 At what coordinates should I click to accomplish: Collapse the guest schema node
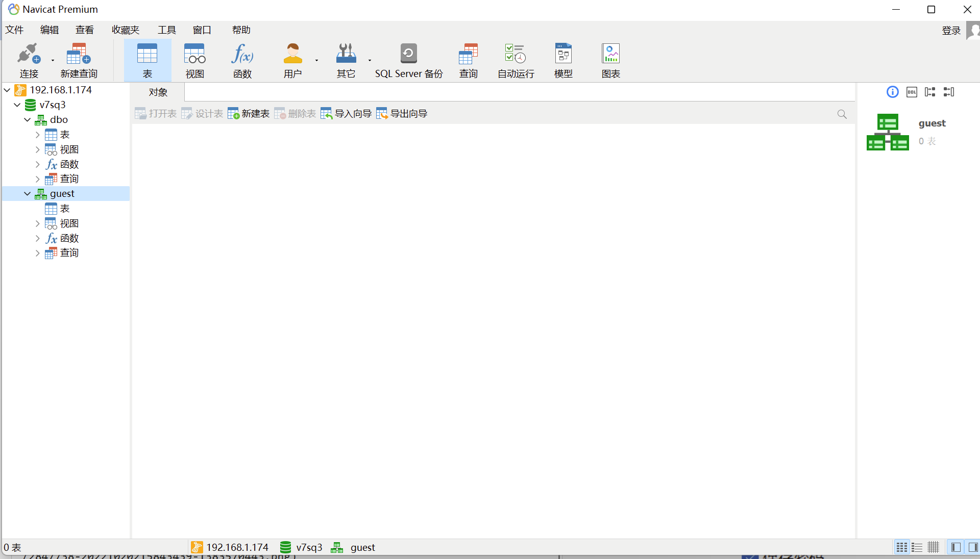[28, 194]
